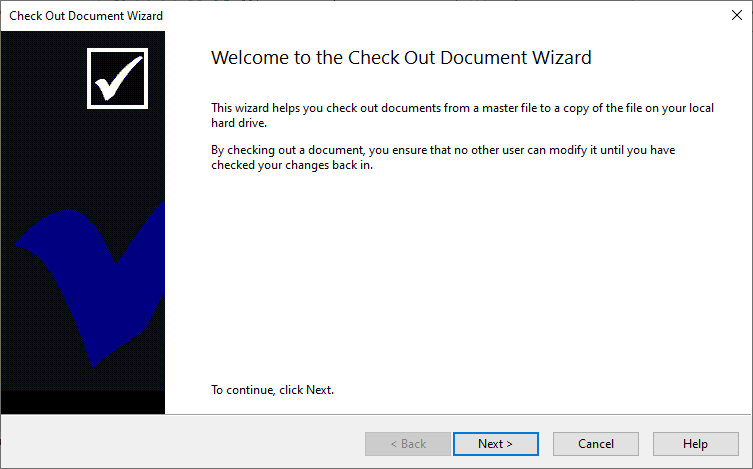Click the white checkmark wizard icon

point(118,78)
